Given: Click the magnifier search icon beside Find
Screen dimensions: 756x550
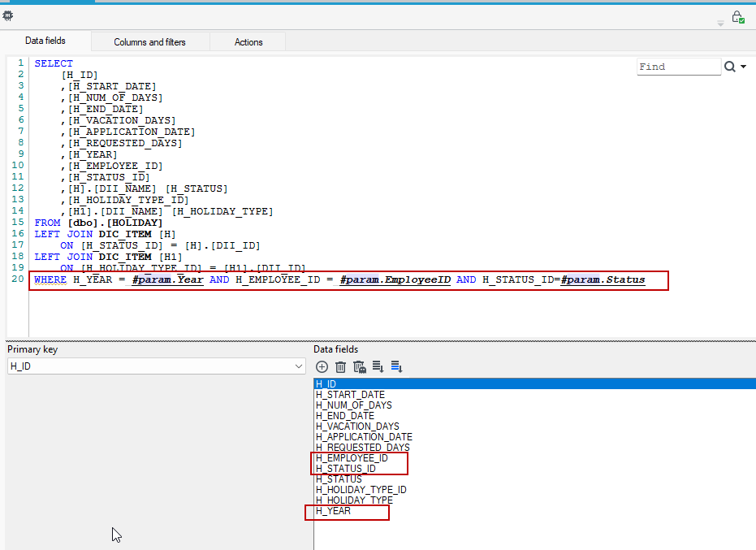Looking at the screenshot, I should [730, 67].
